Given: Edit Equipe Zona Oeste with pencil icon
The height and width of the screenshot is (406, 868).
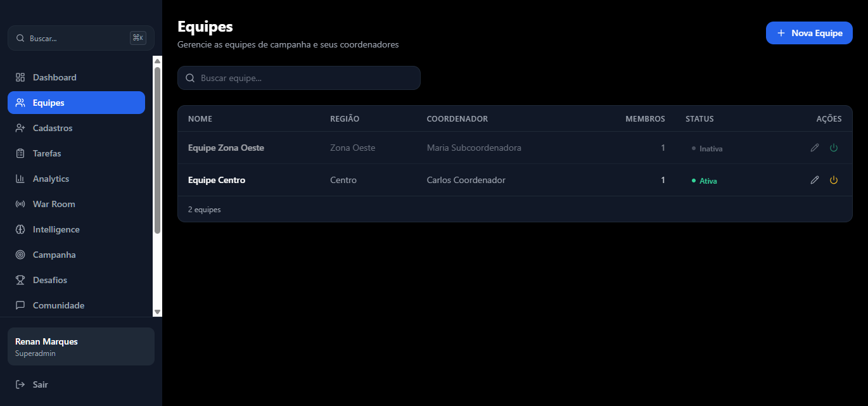Looking at the screenshot, I should click(x=815, y=148).
